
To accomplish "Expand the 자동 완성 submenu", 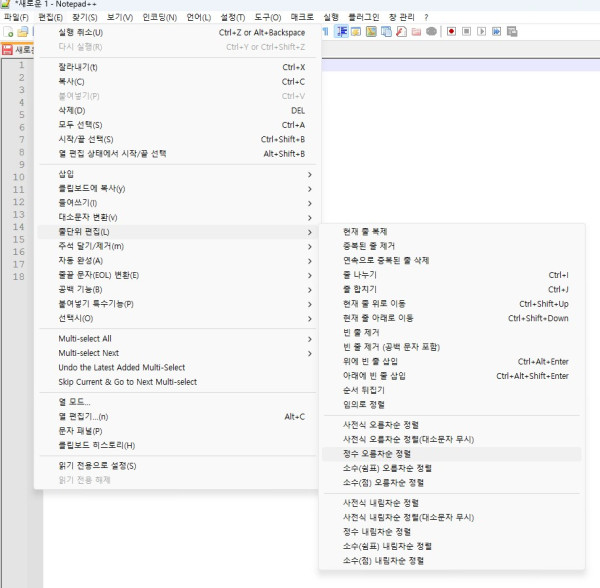I will coord(177,261).
